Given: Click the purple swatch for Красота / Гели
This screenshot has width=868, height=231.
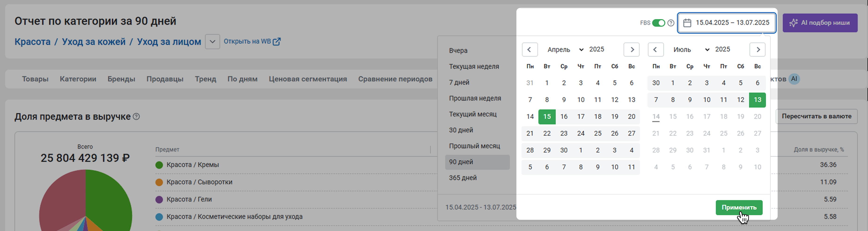Looking at the screenshot, I should point(159,199).
